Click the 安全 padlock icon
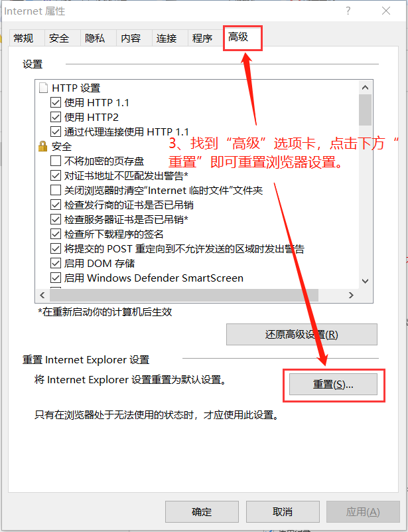The image size is (408, 532). point(42,147)
